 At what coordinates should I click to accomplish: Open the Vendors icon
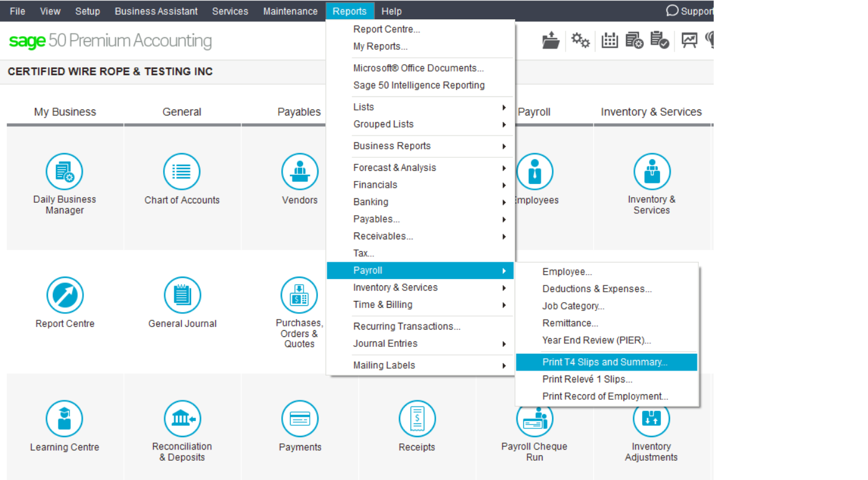300,172
